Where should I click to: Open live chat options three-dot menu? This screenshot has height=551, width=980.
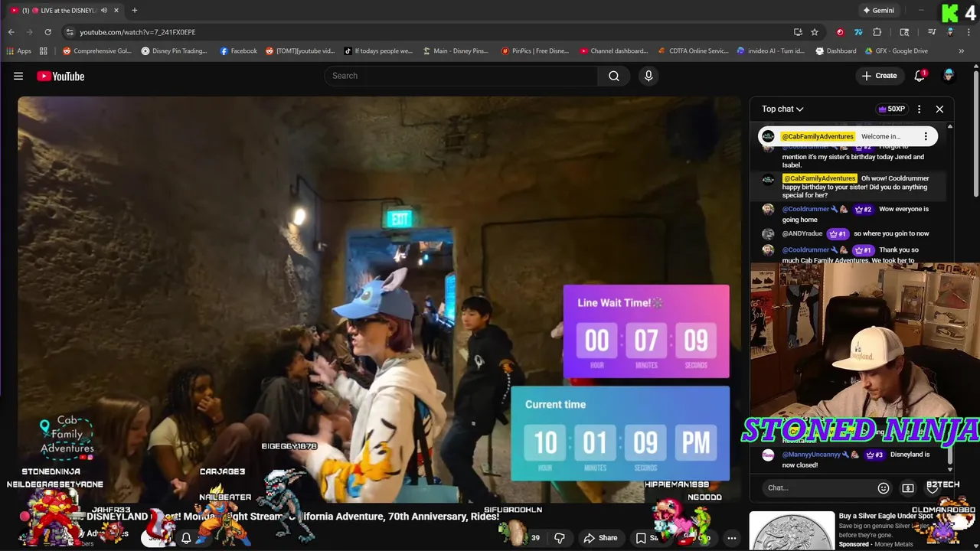click(919, 109)
